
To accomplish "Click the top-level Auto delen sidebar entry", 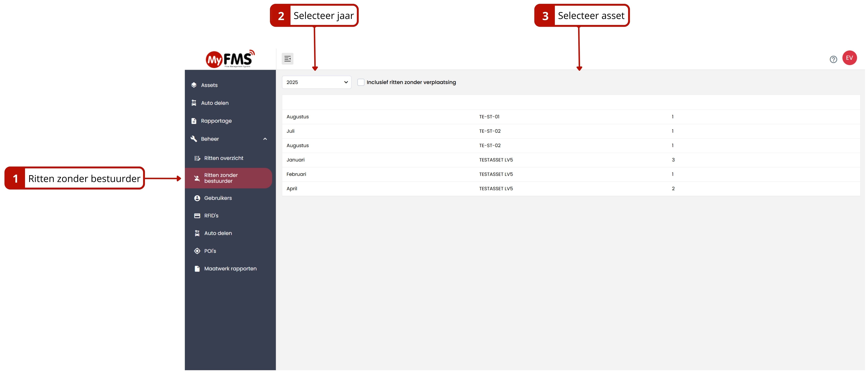I will (x=214, y=103).
